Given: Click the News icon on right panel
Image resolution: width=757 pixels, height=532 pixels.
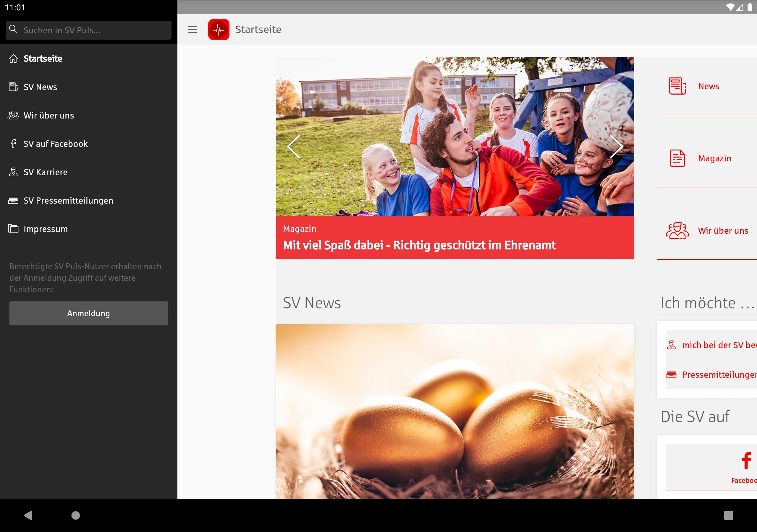Looking at the screenshot, I should coord(677,86).
